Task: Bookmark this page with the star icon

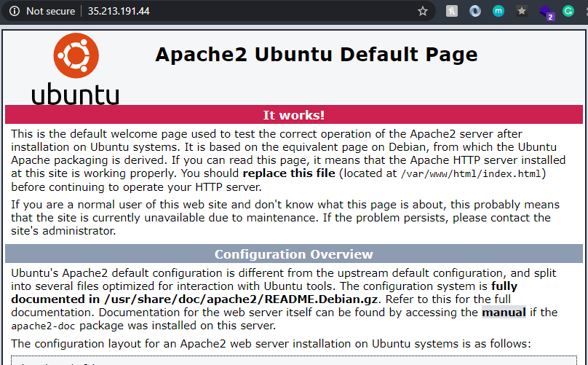Action: click(423, 11)
